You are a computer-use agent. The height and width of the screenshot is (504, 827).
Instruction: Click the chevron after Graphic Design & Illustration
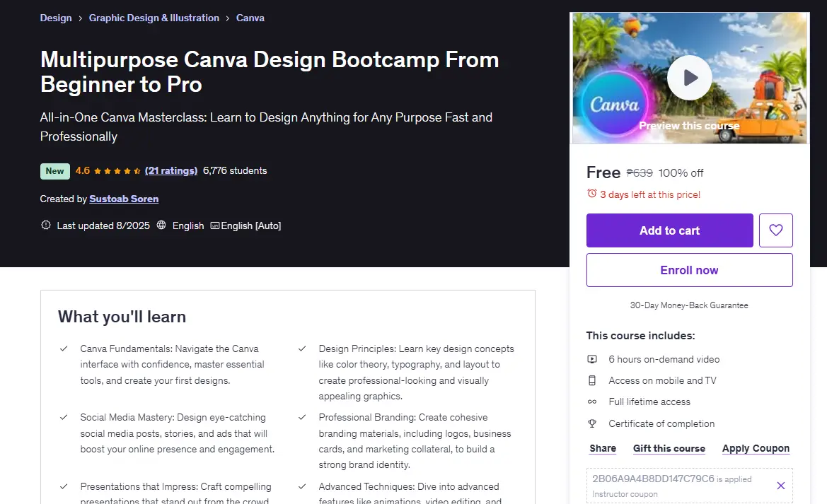[x=227, y=18]
